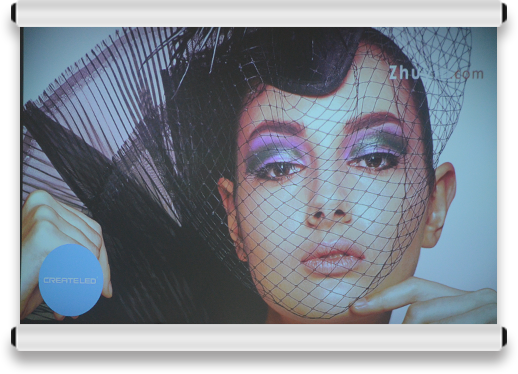Click the bottom-right black end cap
This screenshot has width=518, height=374.
click(504, 337)
